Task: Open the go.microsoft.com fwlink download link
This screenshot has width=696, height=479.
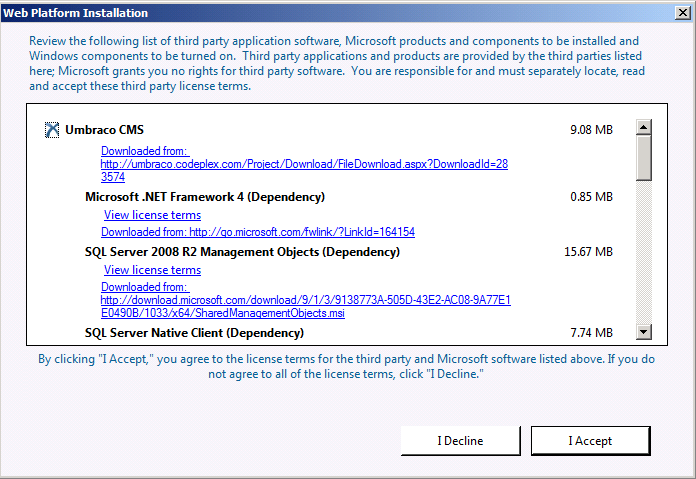Action: (258, 232)
